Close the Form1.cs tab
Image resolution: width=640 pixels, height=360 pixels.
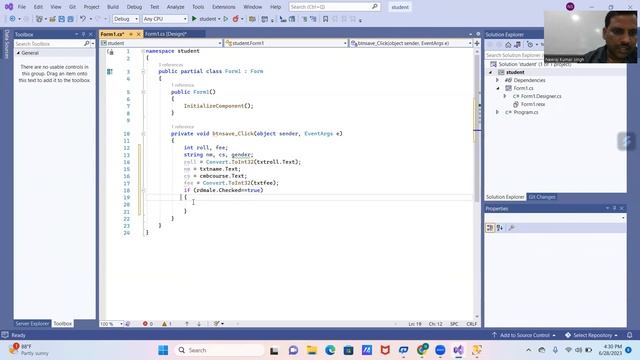point(138,34)
